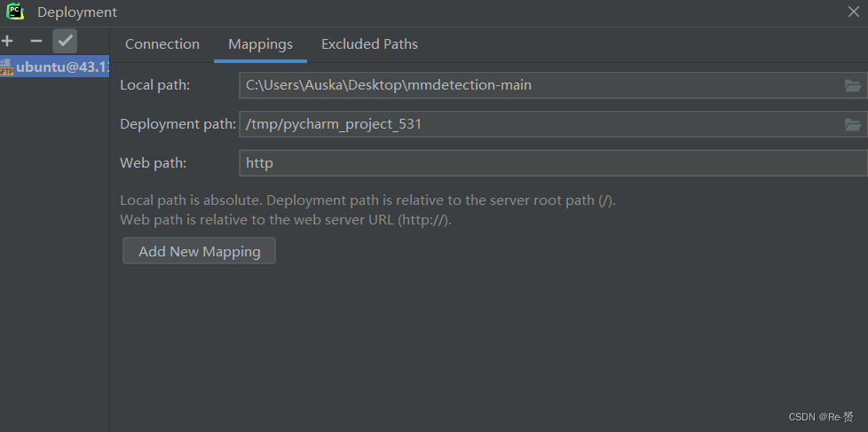Click the SFTP icon beside the ubuntu server
The width and height of the screenshot is (868, 432).
[6, 67]
